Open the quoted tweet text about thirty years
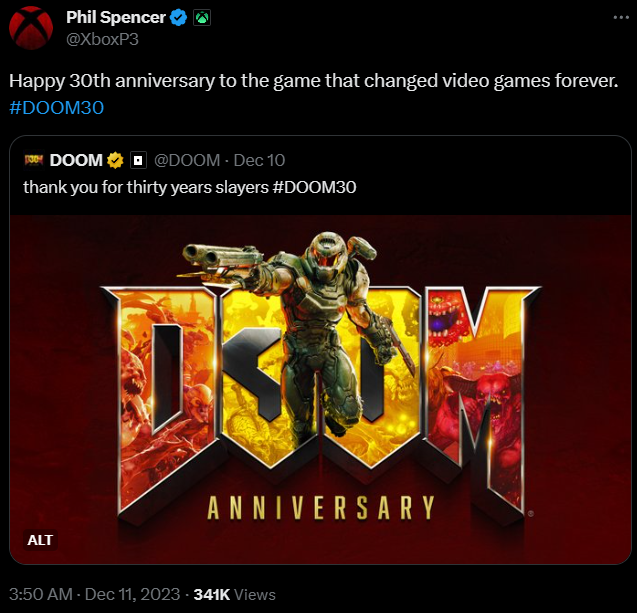The image size is (637, 613). (190, 187)
